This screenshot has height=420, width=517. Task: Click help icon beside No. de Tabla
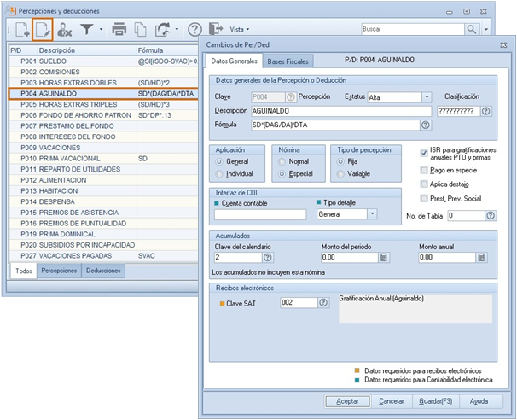[491, 216]
